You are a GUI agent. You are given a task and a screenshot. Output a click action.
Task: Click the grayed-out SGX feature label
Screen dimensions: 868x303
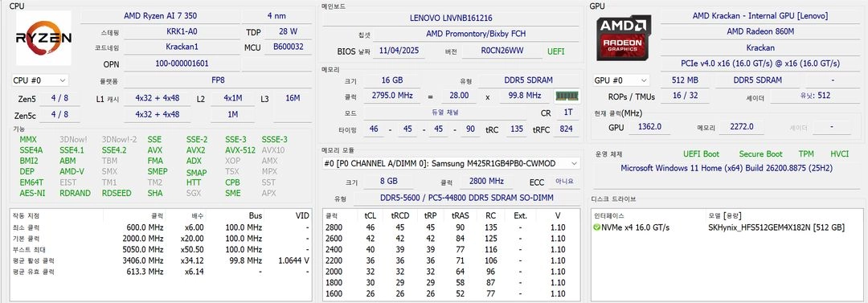pyautogui.click(x=194, y=194)
